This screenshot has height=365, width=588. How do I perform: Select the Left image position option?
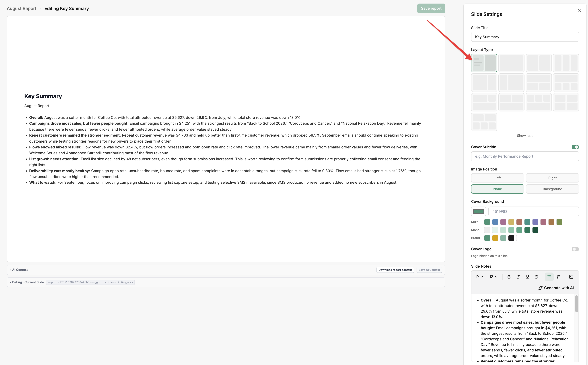tap(498, 178)
